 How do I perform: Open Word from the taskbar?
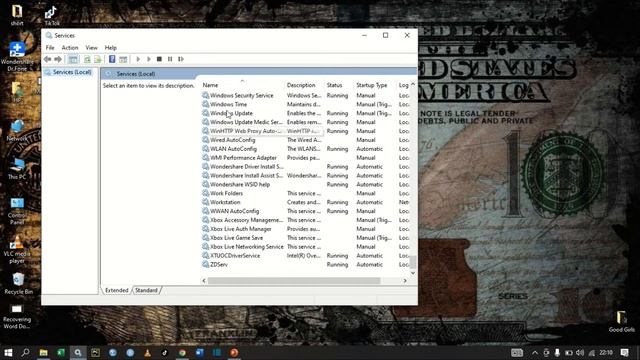pos(200,353)
